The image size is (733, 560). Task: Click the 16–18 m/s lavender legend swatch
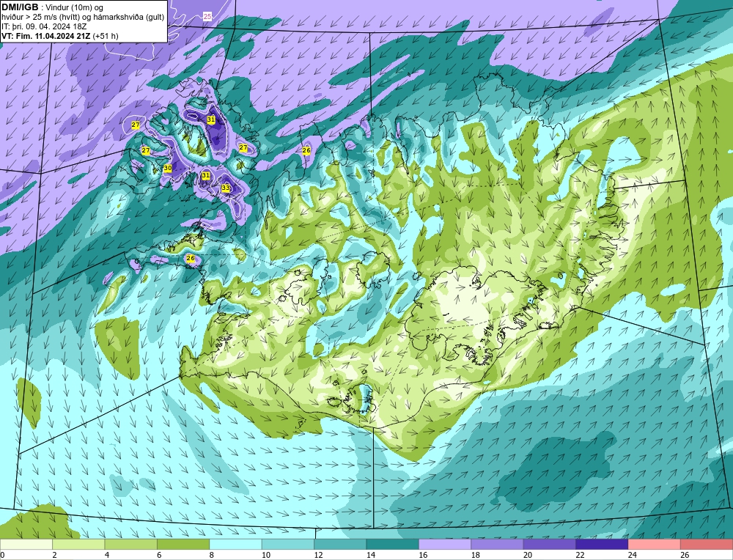[445, 544]
